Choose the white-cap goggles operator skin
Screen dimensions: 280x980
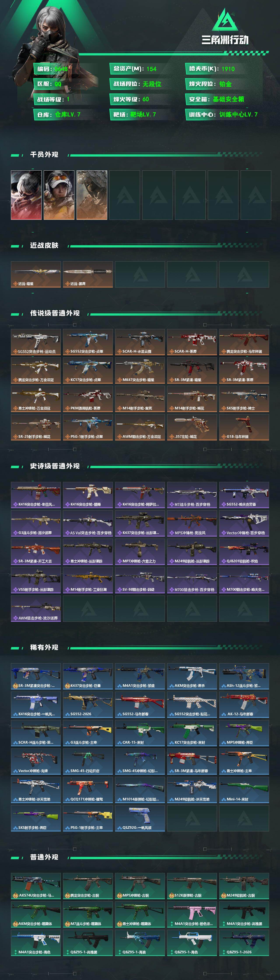click(x=59, y=195)
